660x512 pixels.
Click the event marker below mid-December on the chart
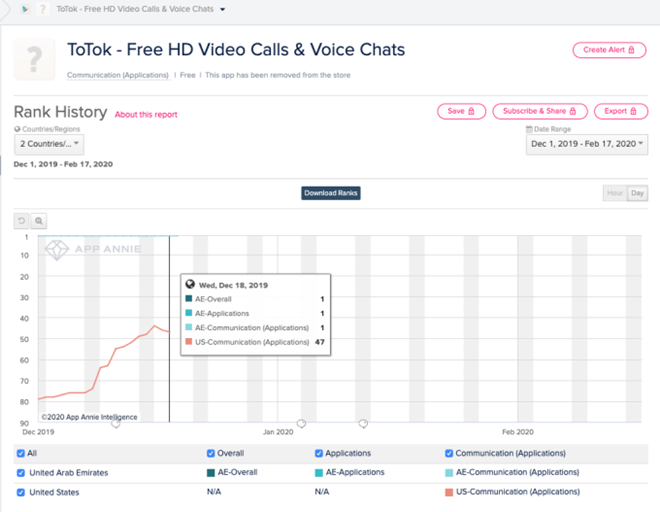pos(115,424)
